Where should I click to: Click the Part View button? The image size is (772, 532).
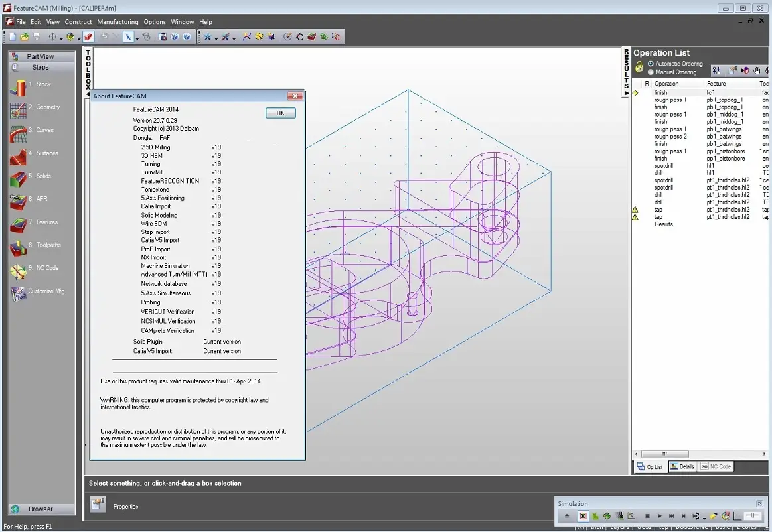pos(42,56)
